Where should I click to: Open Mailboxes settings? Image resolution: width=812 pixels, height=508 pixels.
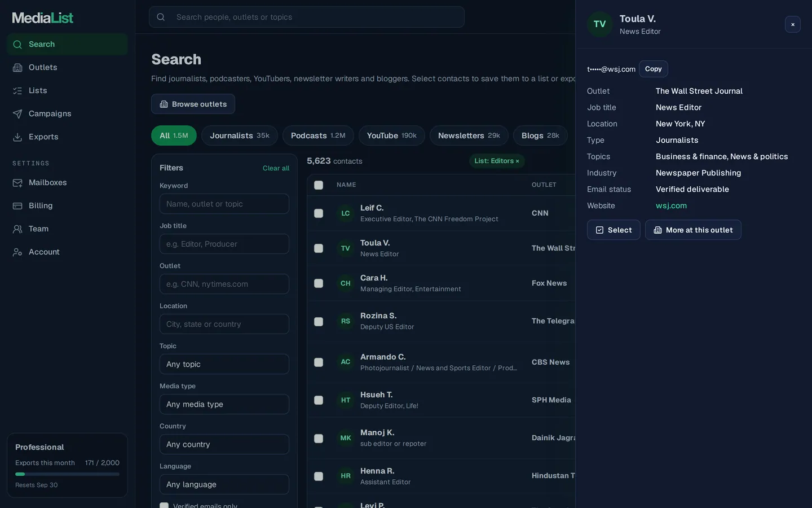(x=67, y=182)
